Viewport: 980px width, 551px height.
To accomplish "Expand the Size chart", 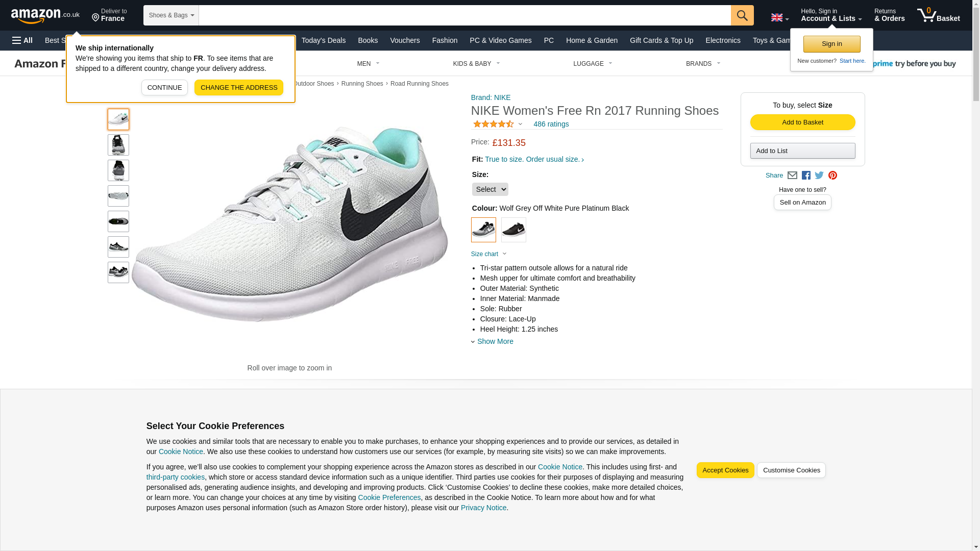I will (x=488, y=254).
